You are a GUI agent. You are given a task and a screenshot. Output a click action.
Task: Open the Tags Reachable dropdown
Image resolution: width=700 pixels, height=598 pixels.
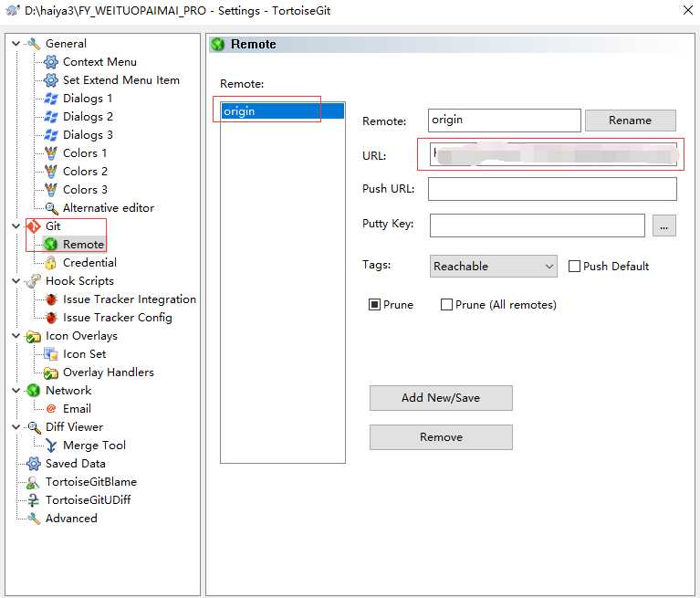[494, 267]
